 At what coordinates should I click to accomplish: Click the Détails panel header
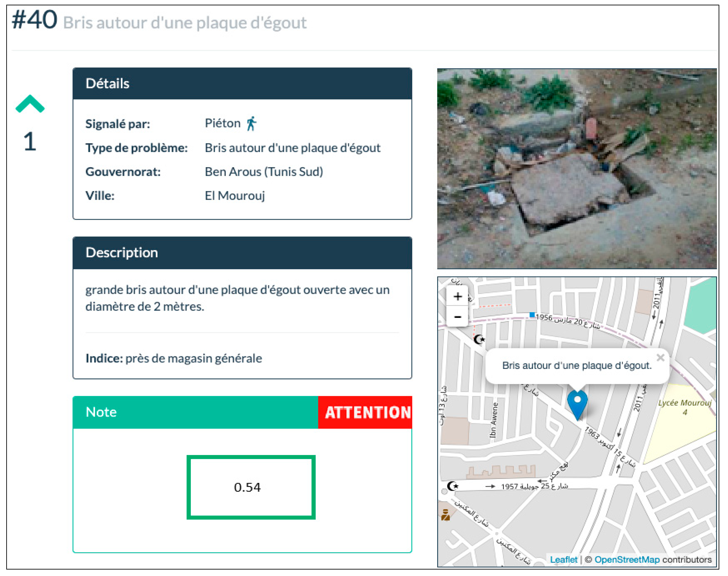click(242, 84)
